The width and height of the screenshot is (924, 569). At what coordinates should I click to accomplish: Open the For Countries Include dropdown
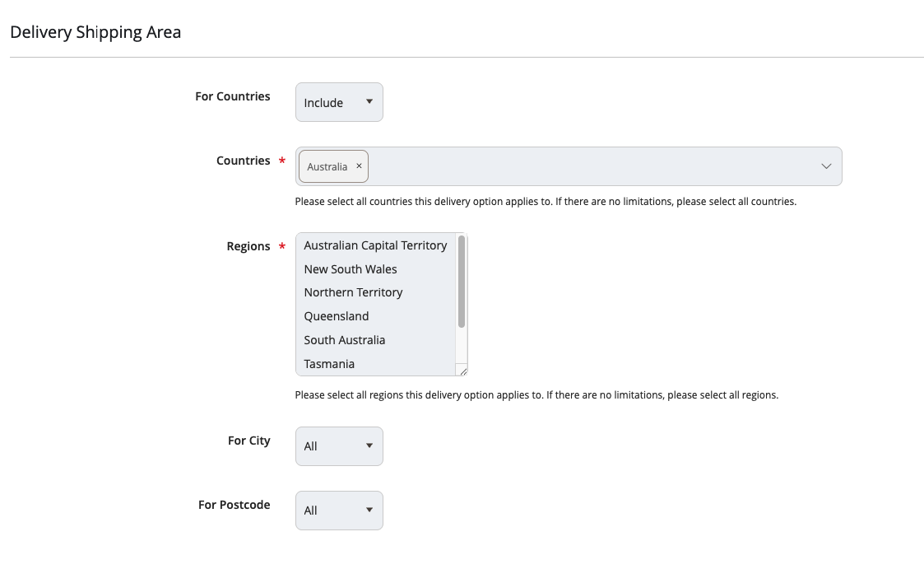point(339,103)
